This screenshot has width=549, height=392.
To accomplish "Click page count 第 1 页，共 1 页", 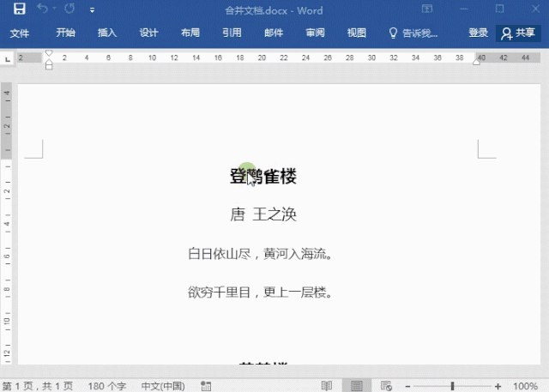I will (38, 386).
